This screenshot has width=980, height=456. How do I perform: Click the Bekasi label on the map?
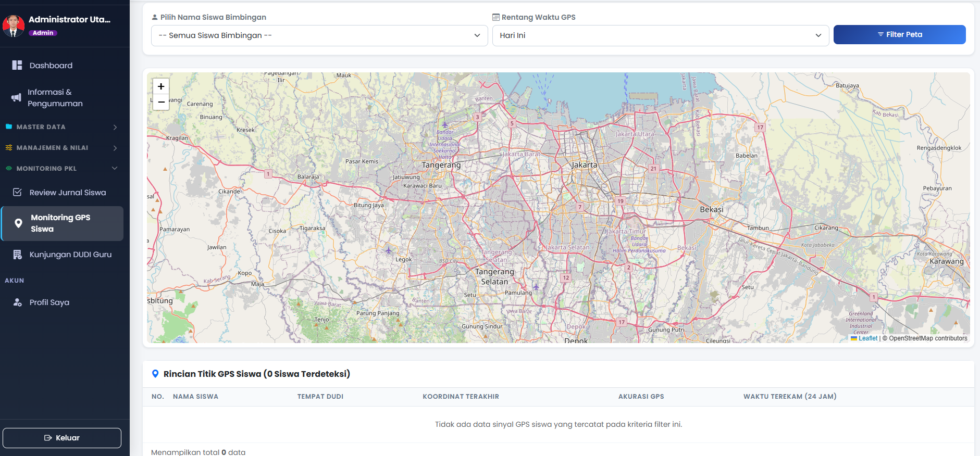[712, 209]
